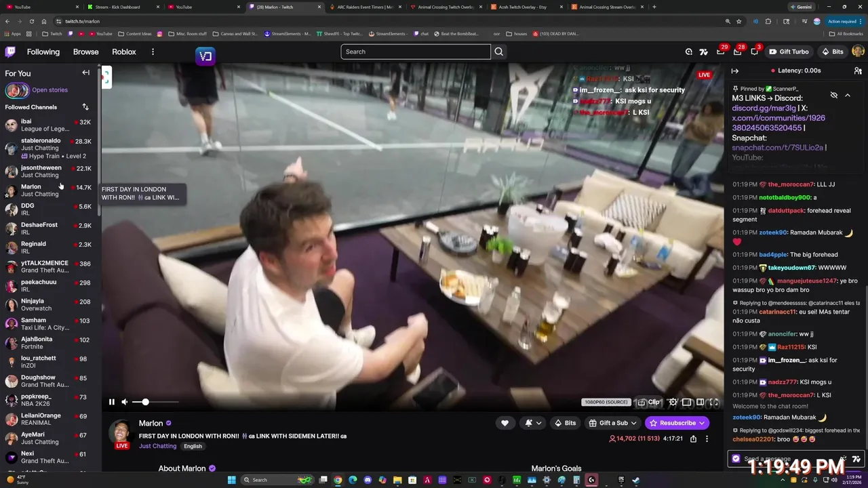Open the Twitch top-bar more options menu

[x=153, y=52]
